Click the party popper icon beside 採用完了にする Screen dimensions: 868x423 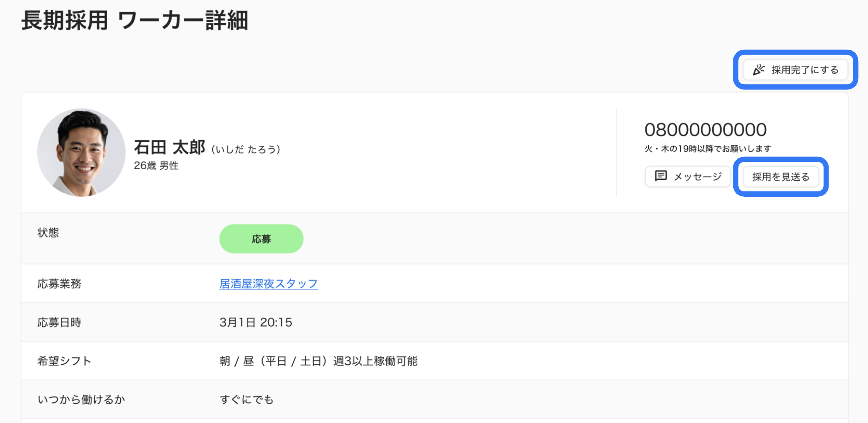[x=758, y=70]
